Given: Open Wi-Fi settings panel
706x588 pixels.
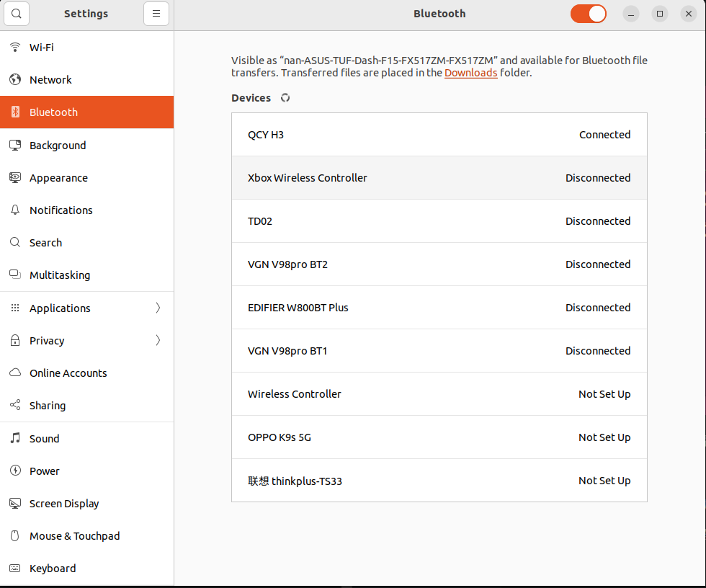Looking at the screenshot, I should pos(87,48).
